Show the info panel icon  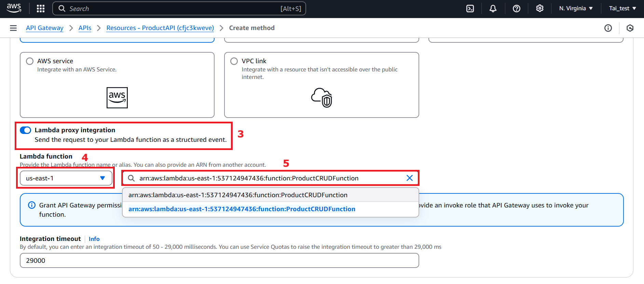(608, 28)
